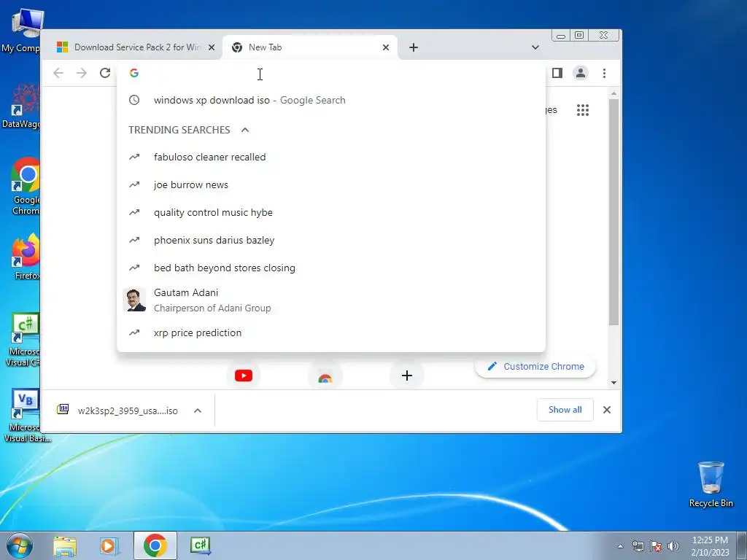Toggle the side panel icon
Image resolution: width=747 pixels, height=560 pixels.
click(x=557, y=73)
